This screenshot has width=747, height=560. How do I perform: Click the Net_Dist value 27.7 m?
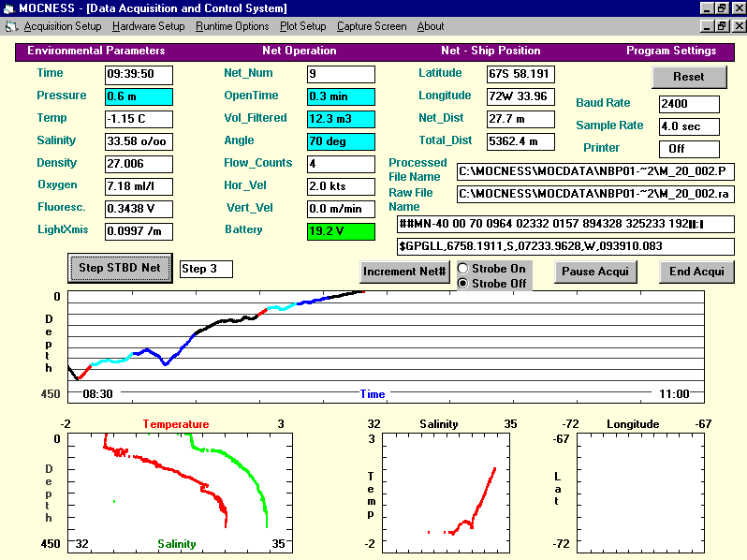[x=520, y=119]
